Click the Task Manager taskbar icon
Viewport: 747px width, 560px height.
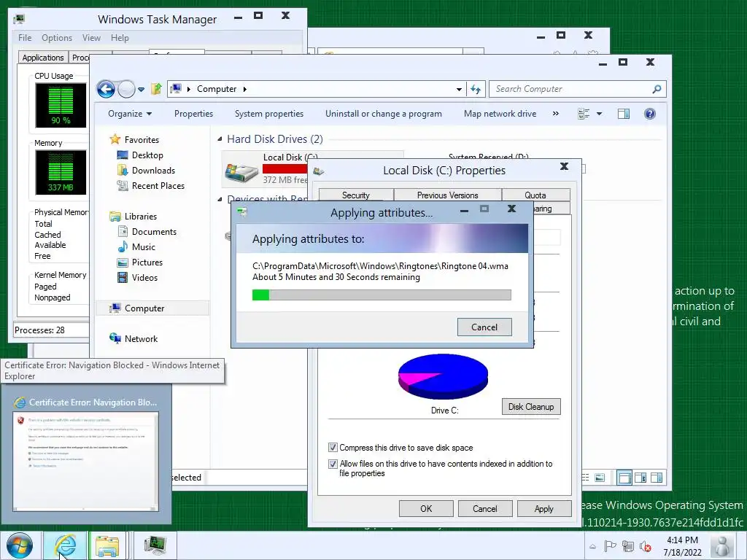pyautogui.click(x=155, y=545)
